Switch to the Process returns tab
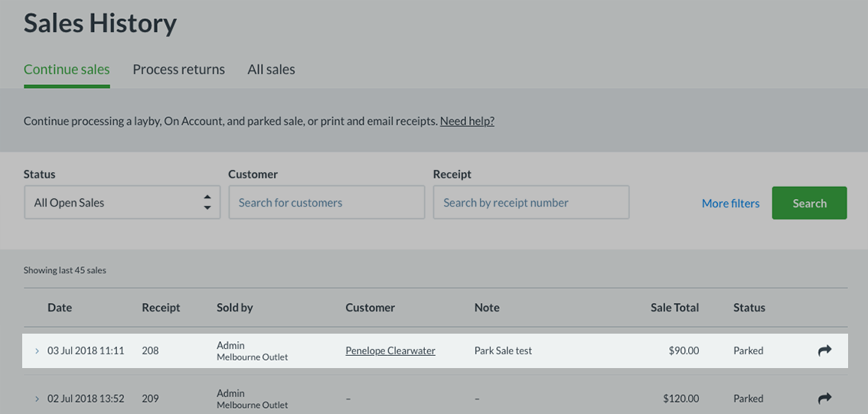 pyautogui.click(x=178, y=70)
